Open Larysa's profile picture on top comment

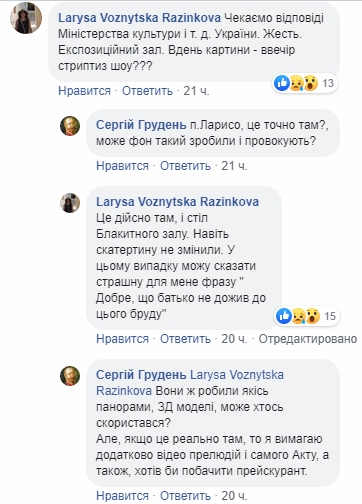[26, 19]
